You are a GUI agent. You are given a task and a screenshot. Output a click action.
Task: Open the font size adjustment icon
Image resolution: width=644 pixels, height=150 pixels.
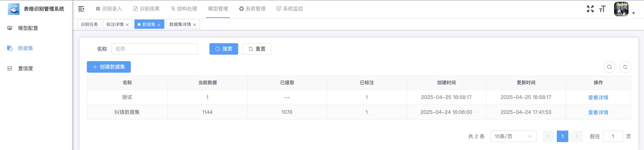click(602, 9)
